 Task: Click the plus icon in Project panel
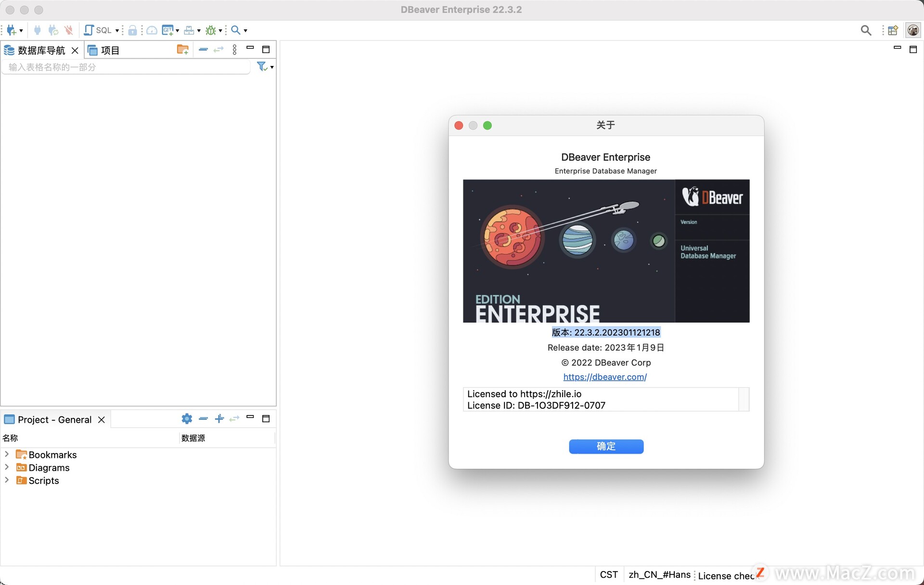(219, 419)
